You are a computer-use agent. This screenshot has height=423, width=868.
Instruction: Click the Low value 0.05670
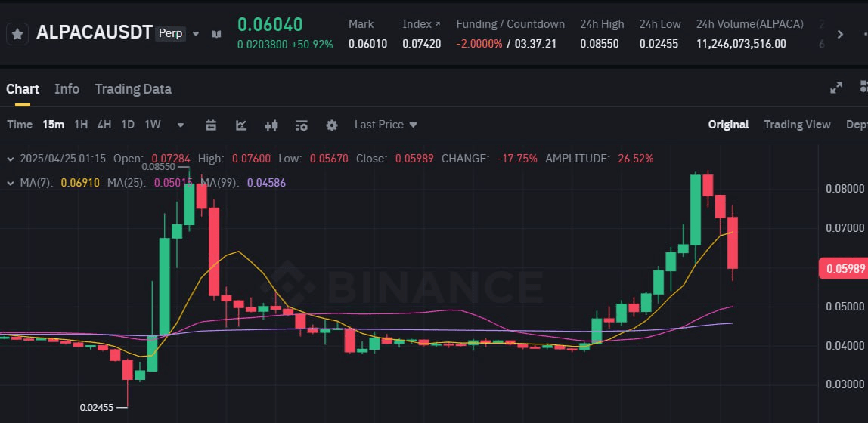coord(329,159)
